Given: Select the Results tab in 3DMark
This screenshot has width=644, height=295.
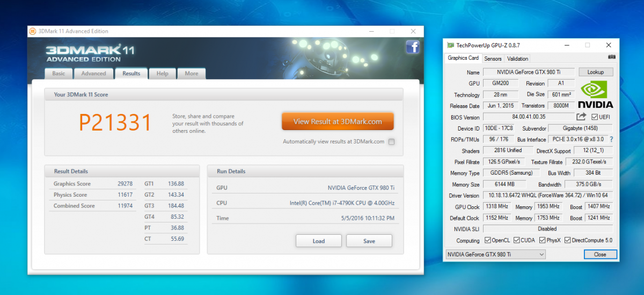Looking at the screenshot, I should tap(131, 74).
